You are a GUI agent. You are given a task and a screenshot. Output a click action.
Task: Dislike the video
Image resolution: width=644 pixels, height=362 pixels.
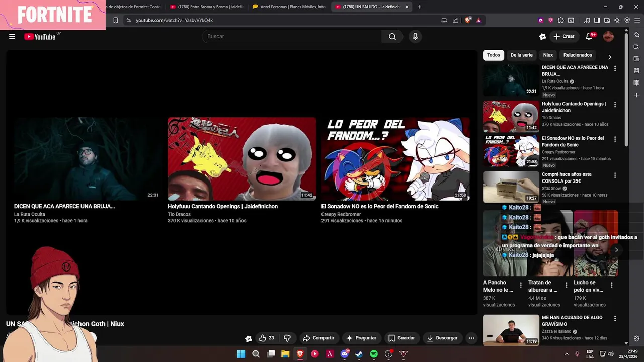[287, 338]
